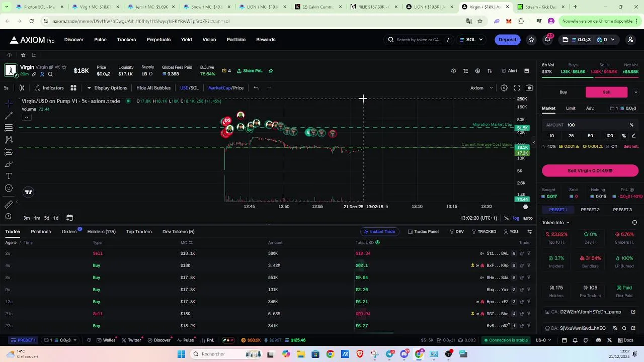The width and height of the screenshot is (644, 362).
Task: Toggle USD/SOL currency display
Action: tap(189, 88)
